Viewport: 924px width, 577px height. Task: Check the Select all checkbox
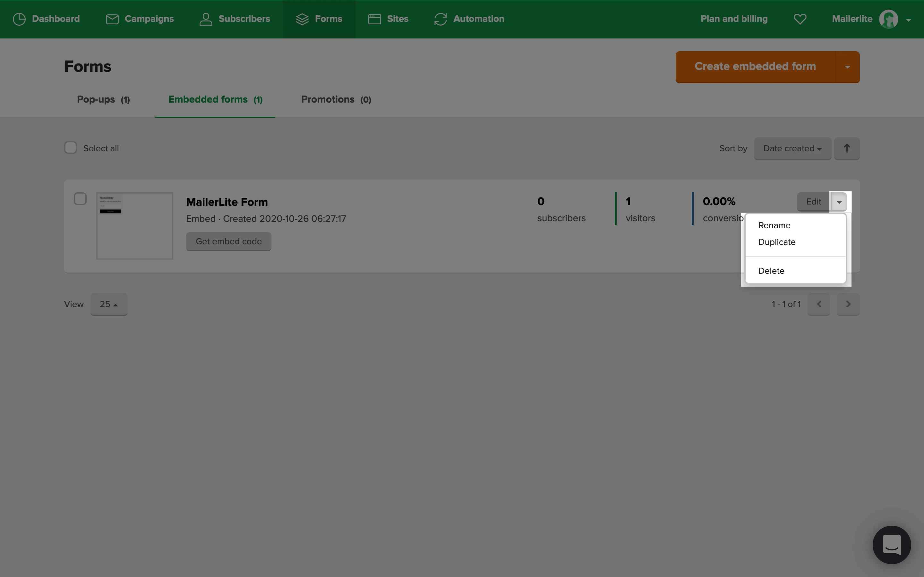pyautogui.click(x=71, y=148)
